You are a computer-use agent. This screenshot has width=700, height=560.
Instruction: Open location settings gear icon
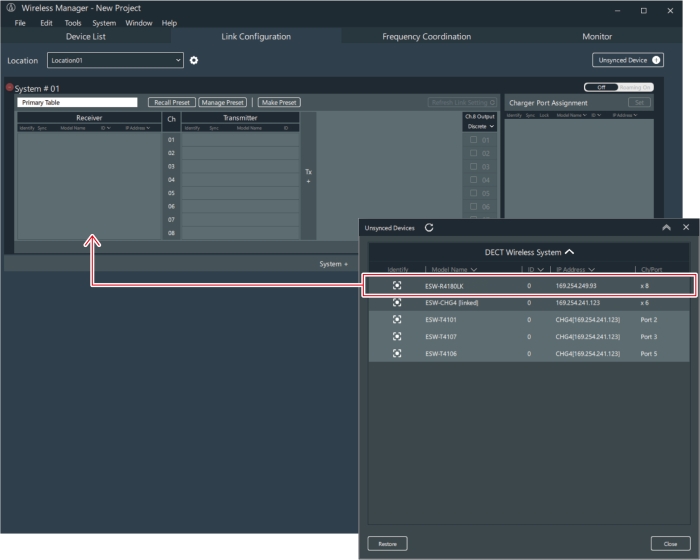point(194,60)
